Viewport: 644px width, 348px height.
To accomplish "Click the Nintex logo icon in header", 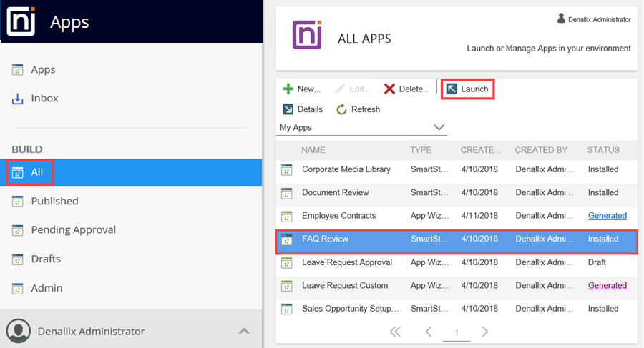I will pyautogui.click(x=20, y=21).
